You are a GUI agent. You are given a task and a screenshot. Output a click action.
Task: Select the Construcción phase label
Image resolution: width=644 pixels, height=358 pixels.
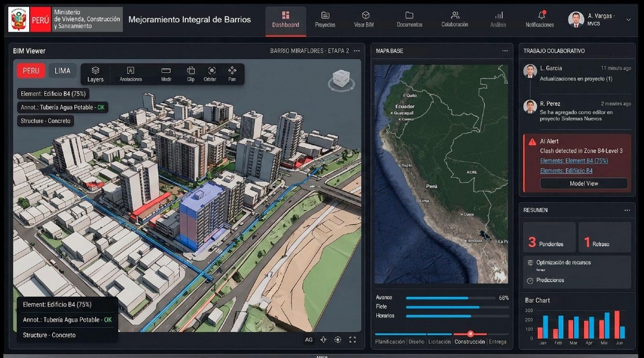(470, 342)
